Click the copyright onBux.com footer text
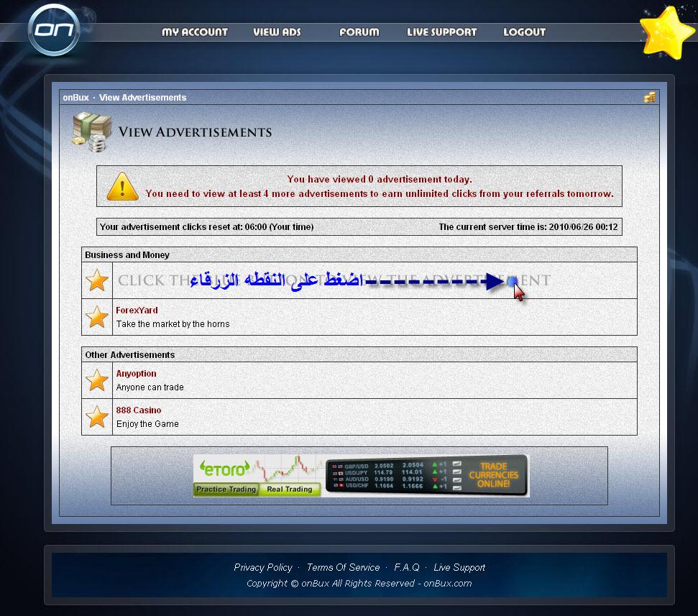 coord(359,584)
